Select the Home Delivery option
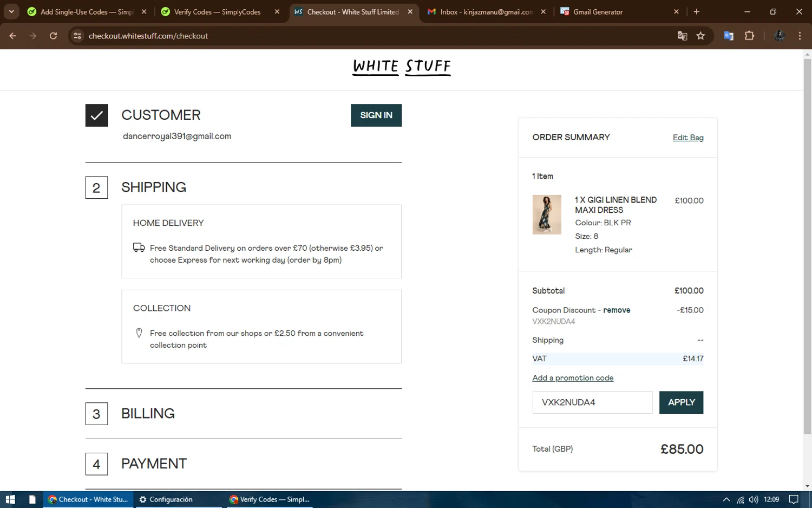Image resolution: width=812 pixels, height=508 pixels. pyautogui.click(x=261, y=242)
